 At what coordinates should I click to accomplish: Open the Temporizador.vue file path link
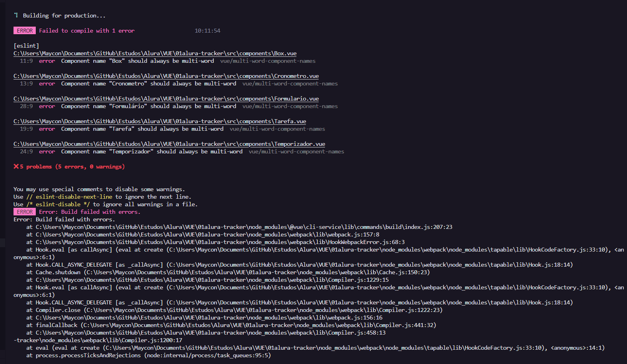click(x=169, y=144)
